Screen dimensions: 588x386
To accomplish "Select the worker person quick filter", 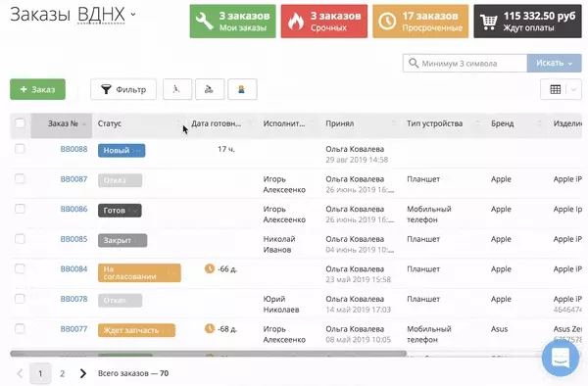I will (x=242, y=89).
